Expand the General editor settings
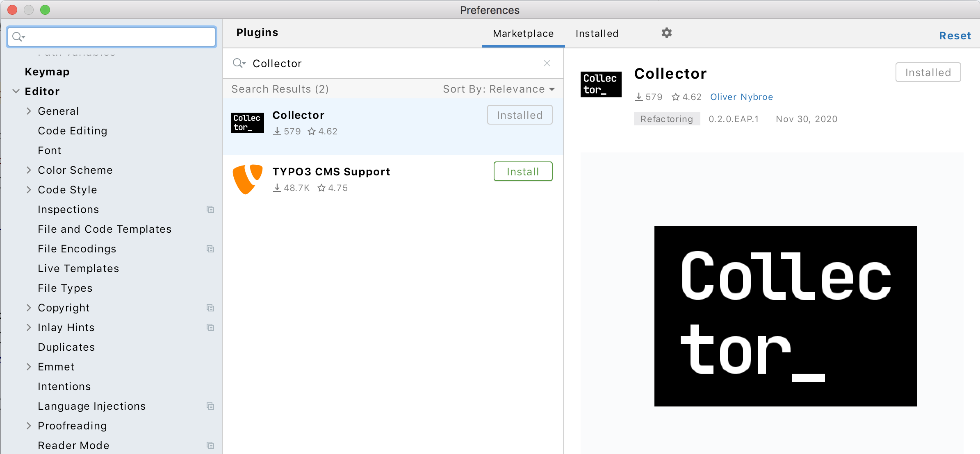Viewport: 980px width, 454px height. click(30, 111)
